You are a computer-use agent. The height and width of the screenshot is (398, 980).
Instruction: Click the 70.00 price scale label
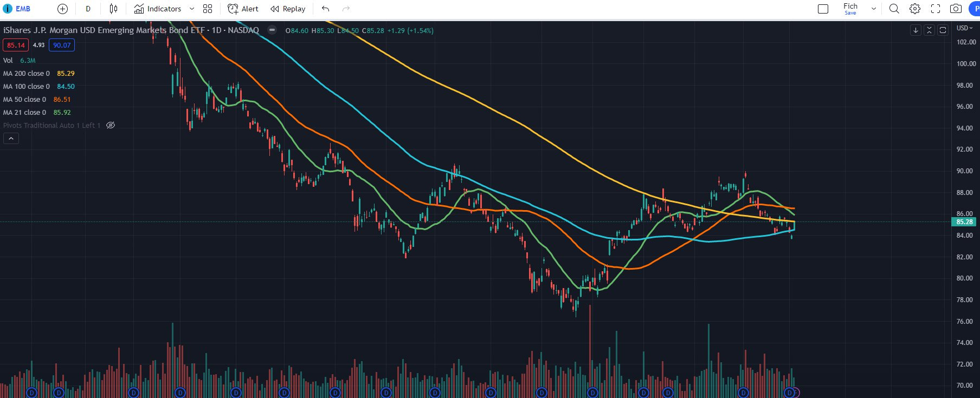click(964, 386)
